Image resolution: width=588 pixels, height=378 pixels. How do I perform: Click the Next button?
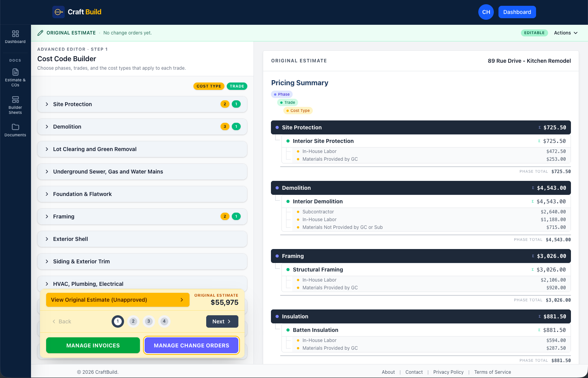coord(222,321)
